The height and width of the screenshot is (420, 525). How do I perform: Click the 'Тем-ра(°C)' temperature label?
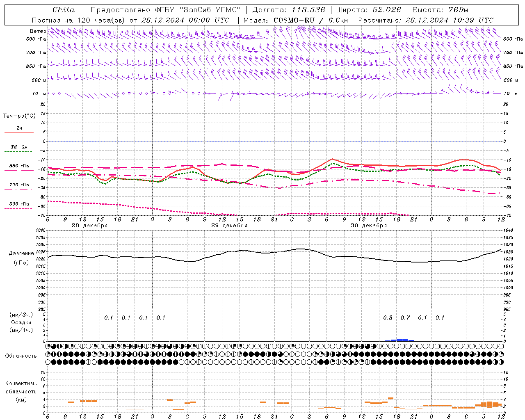[19, 116]
